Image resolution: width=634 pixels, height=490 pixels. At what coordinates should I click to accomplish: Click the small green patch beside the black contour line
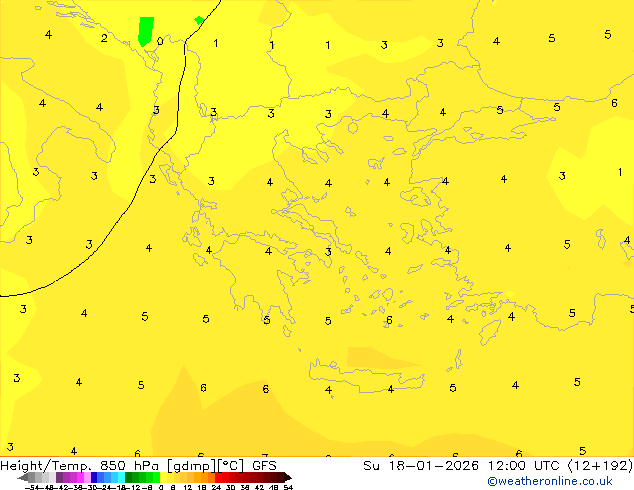[199, 20]
